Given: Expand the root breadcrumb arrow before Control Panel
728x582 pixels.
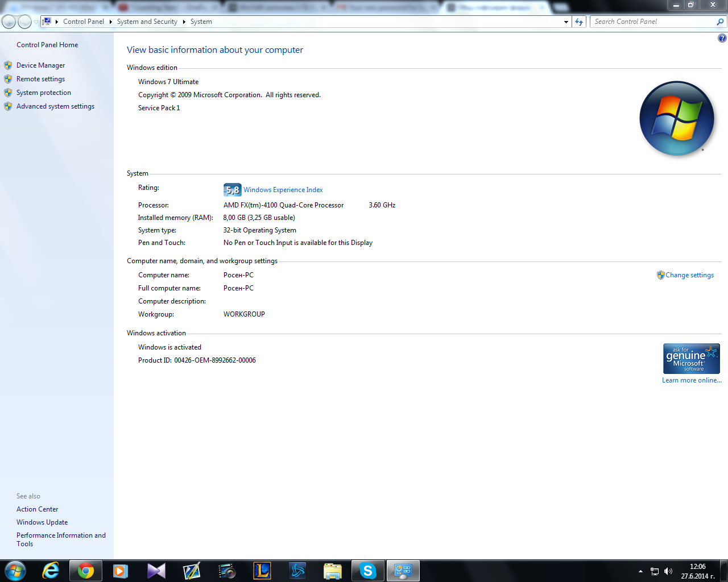Looking at the screenshot, I should pos(57,22).
